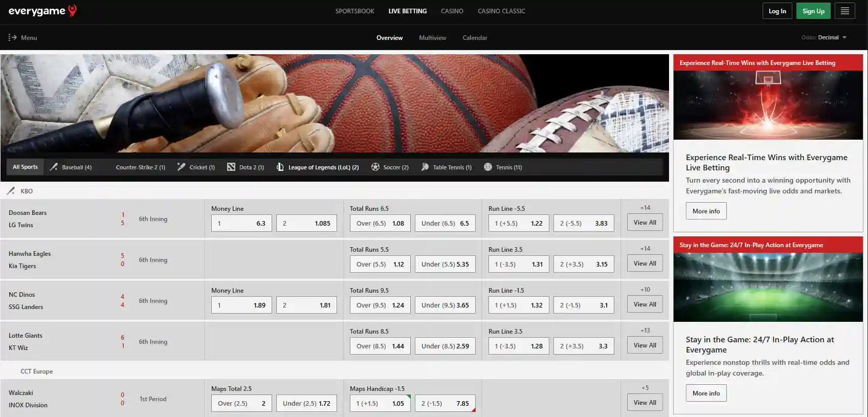Pick Maps Handicap 2 (-1.5) at 7.85
This screenshot has width=868, height=417.
pos(445,403)
